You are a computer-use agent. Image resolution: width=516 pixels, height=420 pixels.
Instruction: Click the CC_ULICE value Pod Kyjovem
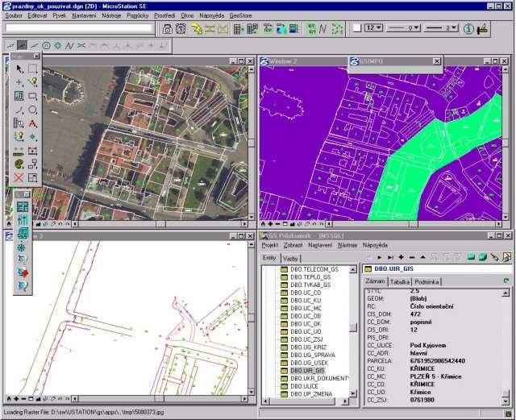point(428,346)
